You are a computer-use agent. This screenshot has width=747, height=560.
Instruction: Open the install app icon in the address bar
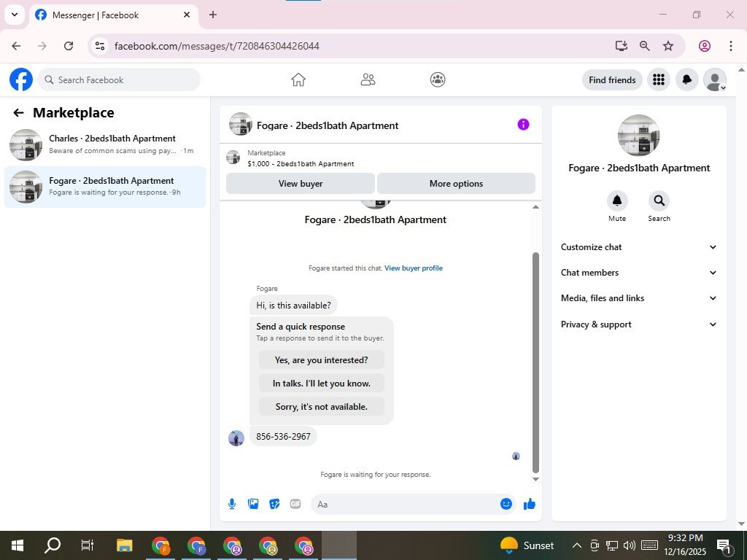(x=621, y=46)
